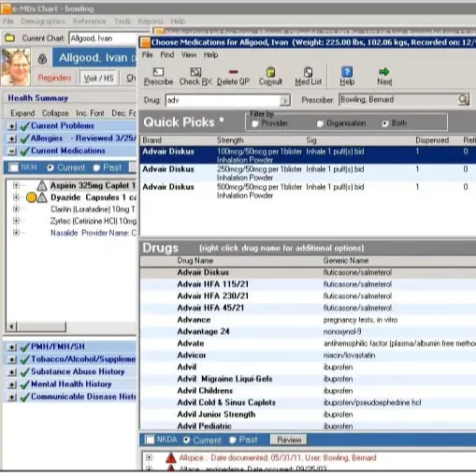Screen dimensions: 476x476
Task: Click the medications list horizontal scrollbar
Action: (x=71, y=326)
